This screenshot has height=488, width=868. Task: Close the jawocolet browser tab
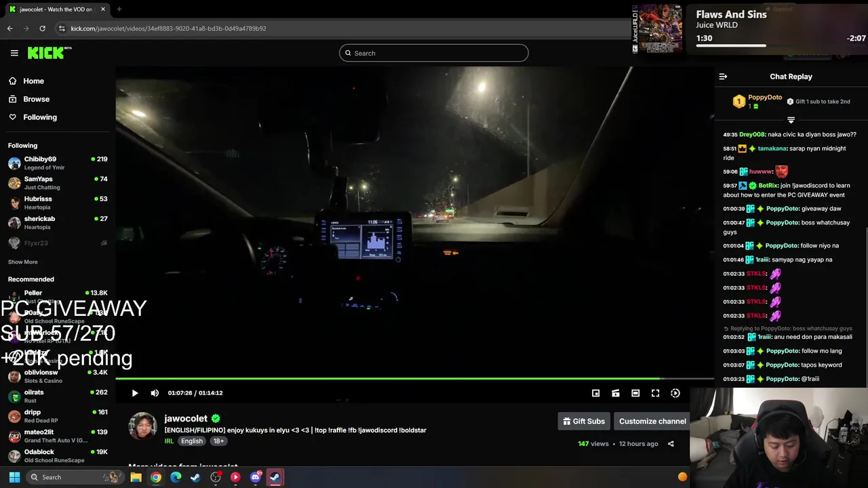point(103,9)
